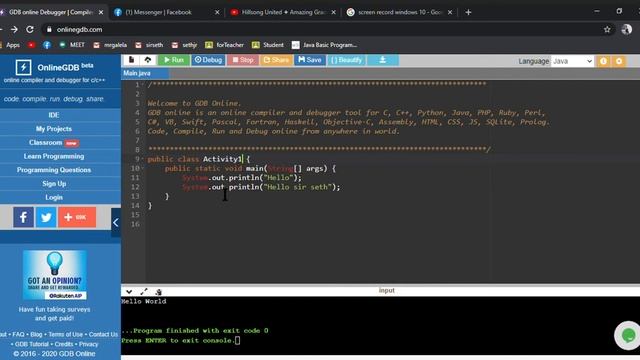Collapse the sidebar with the left chevron
Image resolution: width=640 pixels, height=360 pixels.
pyautogui.click(x=116, y=222)
